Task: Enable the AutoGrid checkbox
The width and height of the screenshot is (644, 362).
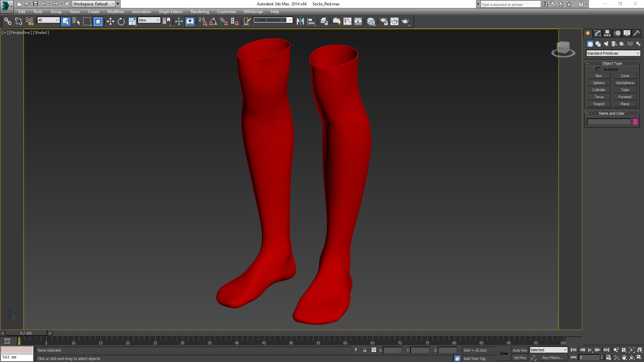Action: pyautogui.click(x=598, y=69)
